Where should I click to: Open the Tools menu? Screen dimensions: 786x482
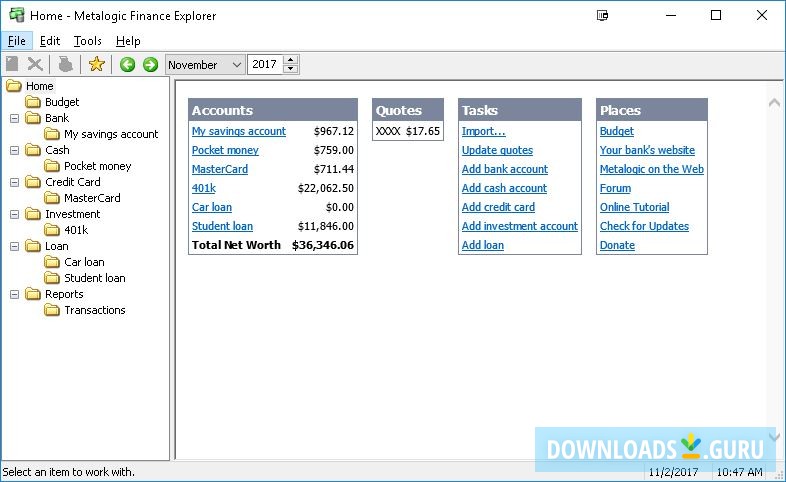tap(87, 41)
